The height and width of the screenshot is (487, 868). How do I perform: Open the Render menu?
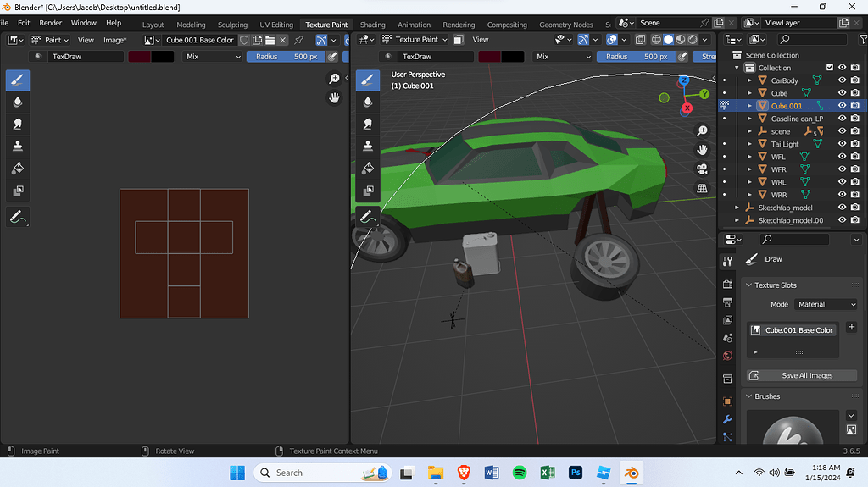(x=50, y=23)
